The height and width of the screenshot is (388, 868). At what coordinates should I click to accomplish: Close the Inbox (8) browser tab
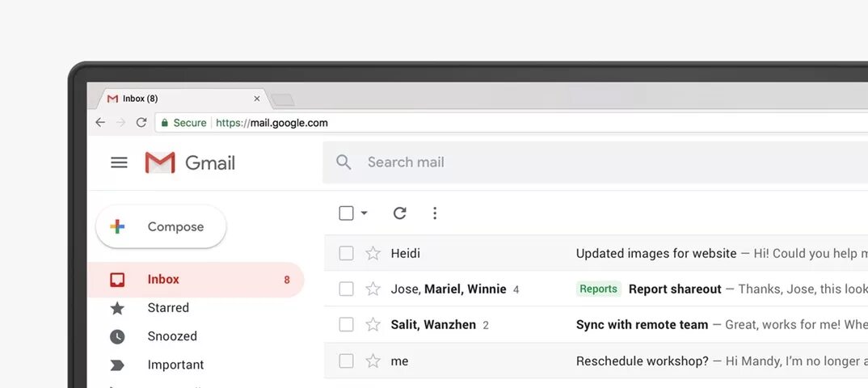(257, 99)
